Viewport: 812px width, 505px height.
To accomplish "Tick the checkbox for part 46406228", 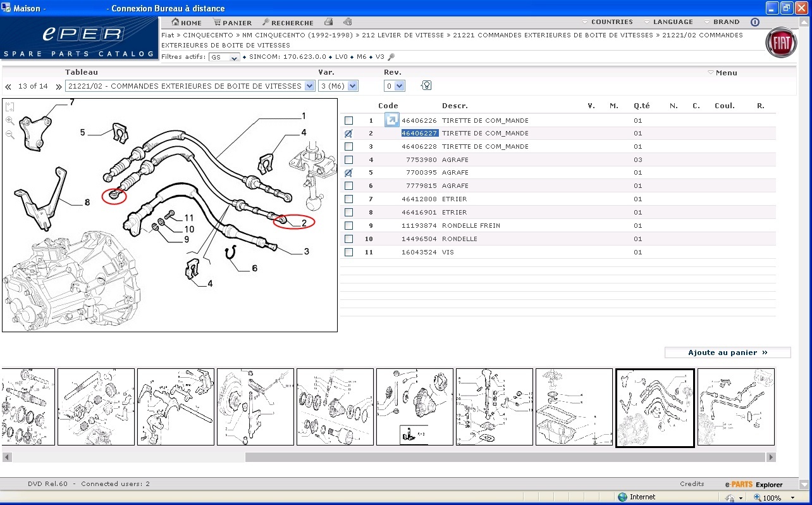I will coord(348,147).
